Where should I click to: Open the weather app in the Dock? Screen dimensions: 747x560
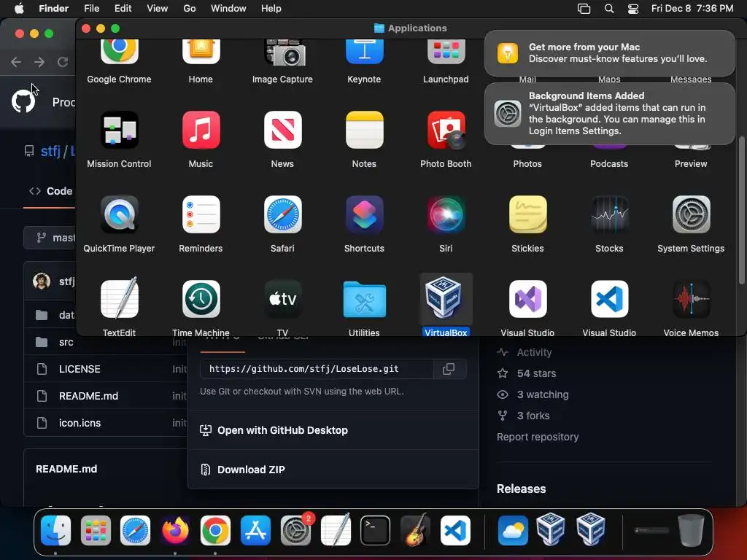coord(513,530)
